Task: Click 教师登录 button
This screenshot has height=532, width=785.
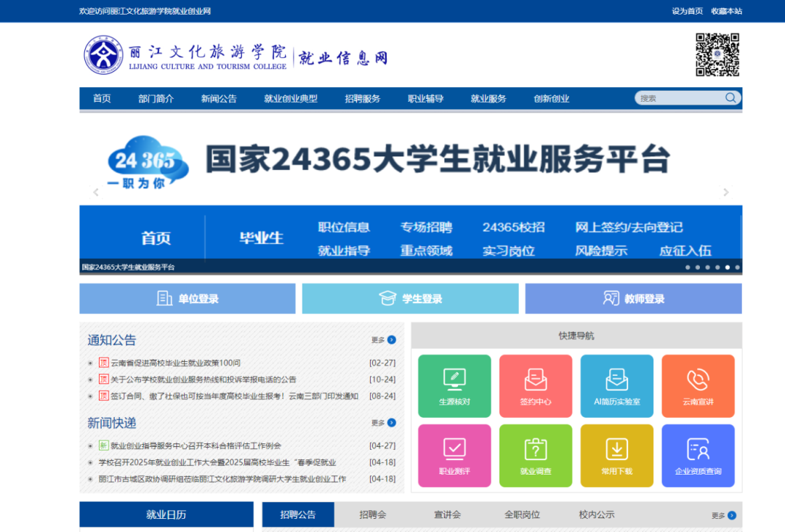Action: tap(633, 299)
